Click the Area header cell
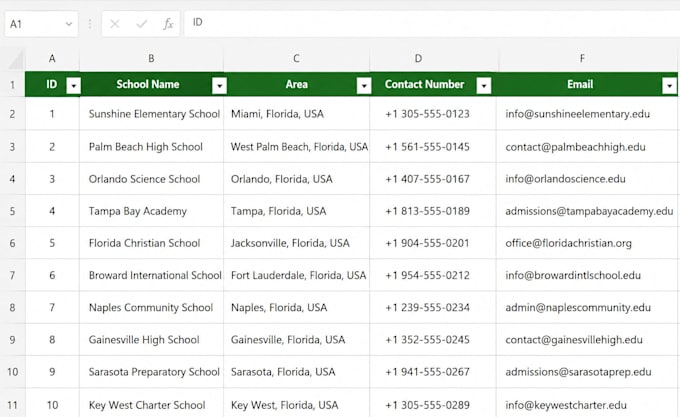The image size is (680, 417). tap(297, 85)
